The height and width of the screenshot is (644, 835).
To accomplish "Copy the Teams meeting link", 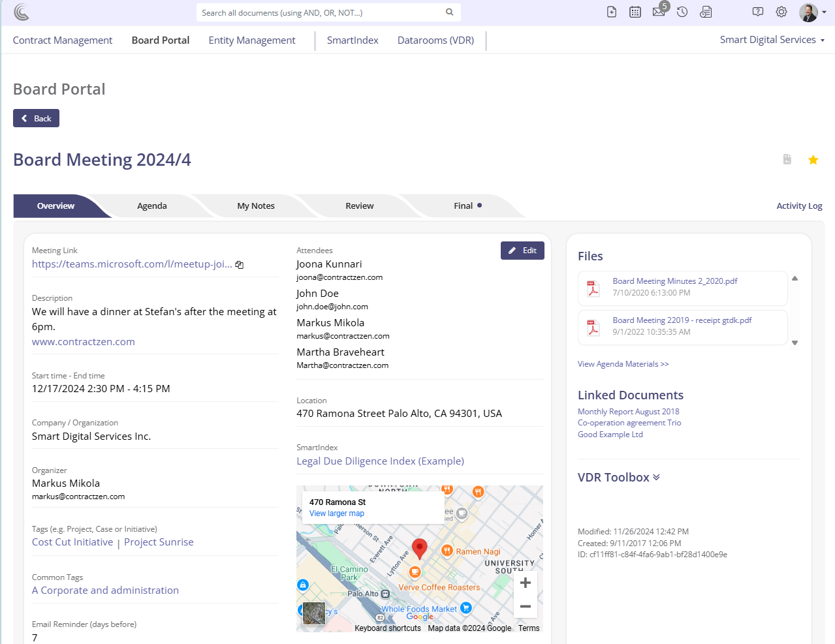I will [240, 265].
